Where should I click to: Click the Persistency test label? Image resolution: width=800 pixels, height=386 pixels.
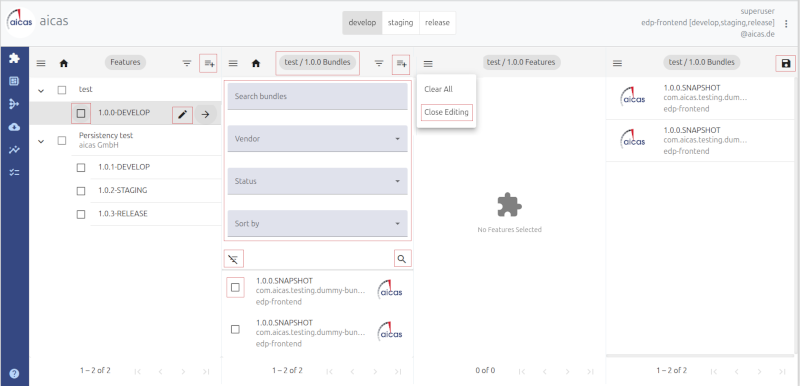pos(106,136)
